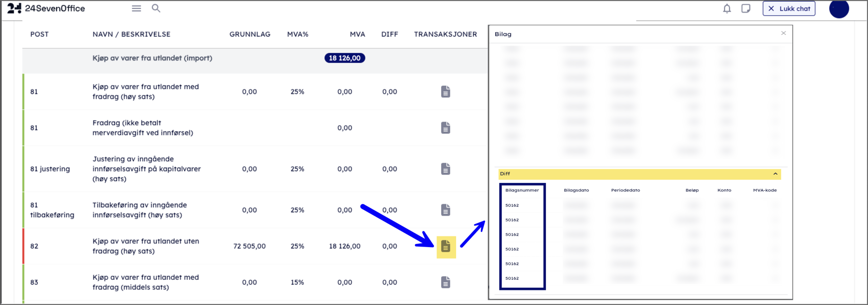Viewport: 868px width, 305px height.
Task: Click the Bilagsnummer column header
Action: pos(522,190)
